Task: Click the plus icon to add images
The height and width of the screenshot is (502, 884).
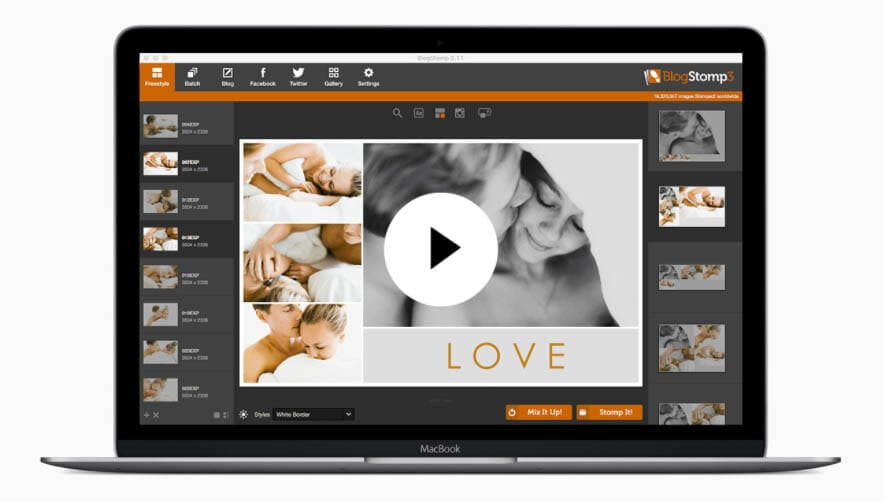Action: (x=147, y=415)
